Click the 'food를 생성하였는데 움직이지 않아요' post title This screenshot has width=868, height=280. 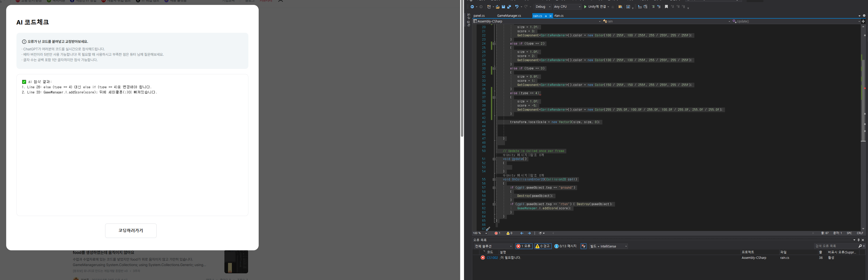coord(104,252)
